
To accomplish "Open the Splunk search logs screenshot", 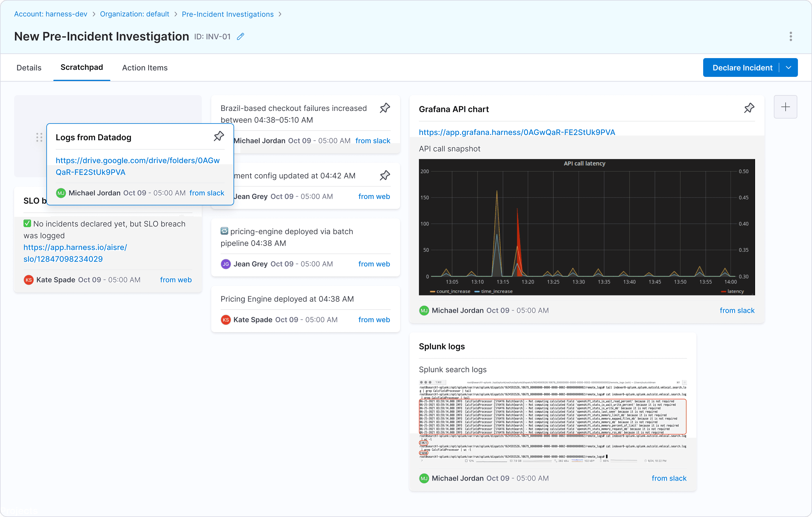I will [552, 421].
